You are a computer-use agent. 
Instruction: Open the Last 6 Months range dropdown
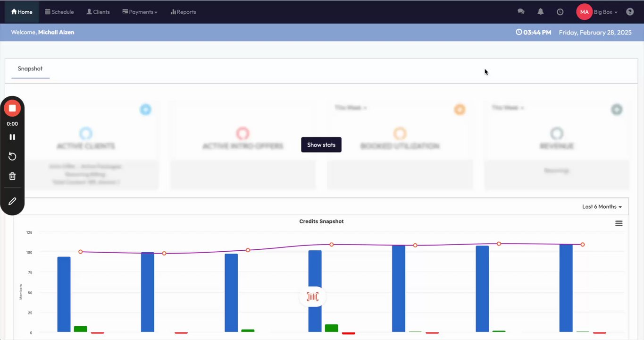click(x=602, y=207)
